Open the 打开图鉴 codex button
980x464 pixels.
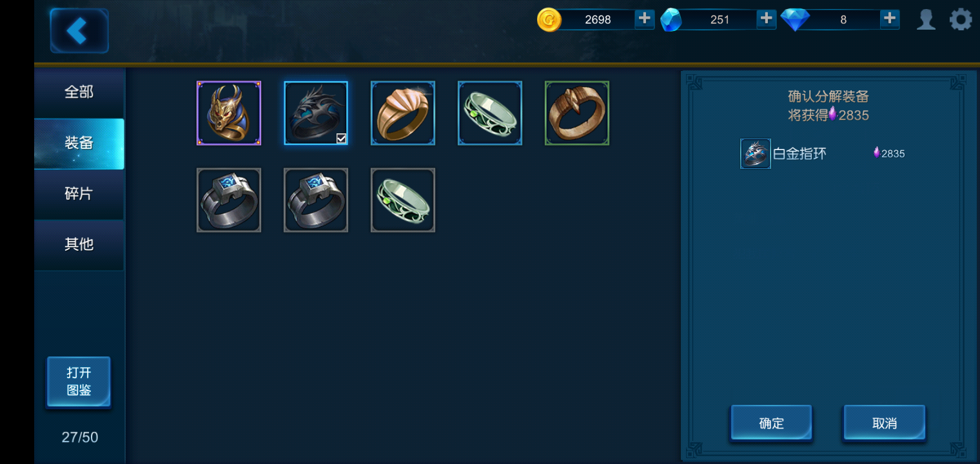pyautogui.click(x=79, y=382)
